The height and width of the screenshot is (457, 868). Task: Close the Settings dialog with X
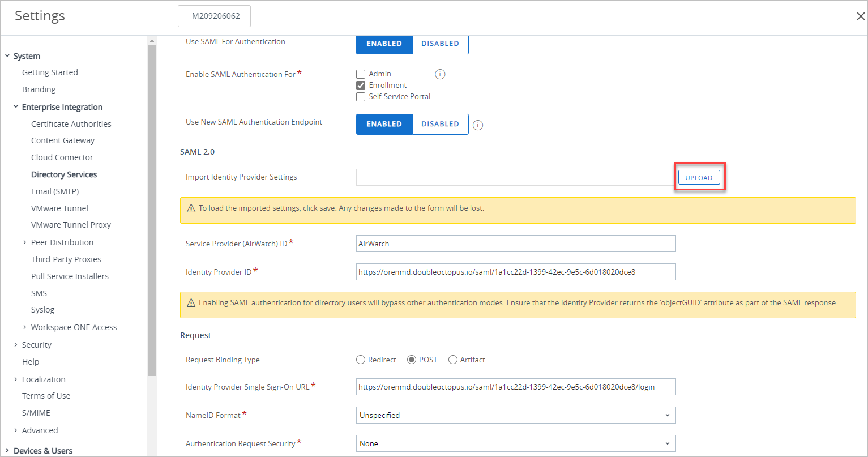tap(861, 16)
